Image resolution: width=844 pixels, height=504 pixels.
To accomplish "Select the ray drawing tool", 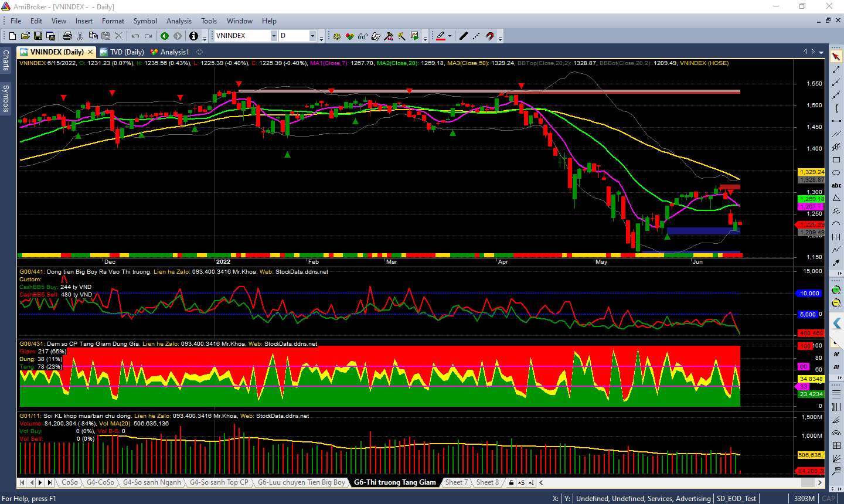I will (836, 83).
